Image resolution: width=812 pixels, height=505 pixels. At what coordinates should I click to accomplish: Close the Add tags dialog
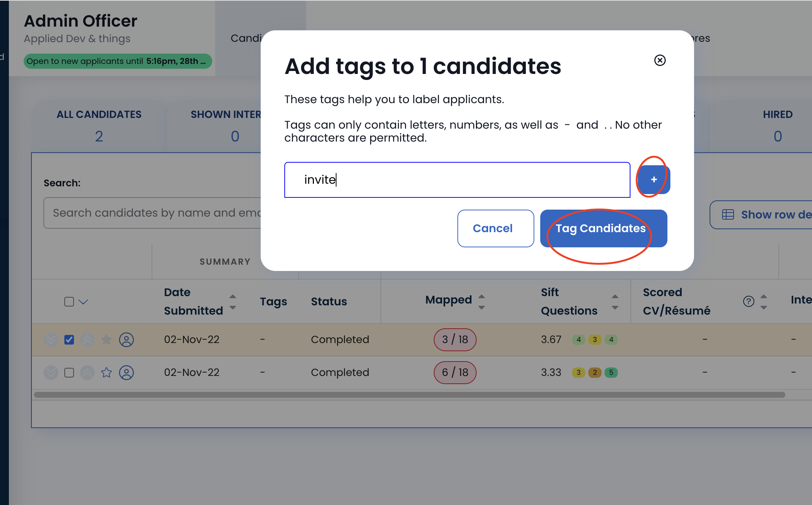point(660,60)
